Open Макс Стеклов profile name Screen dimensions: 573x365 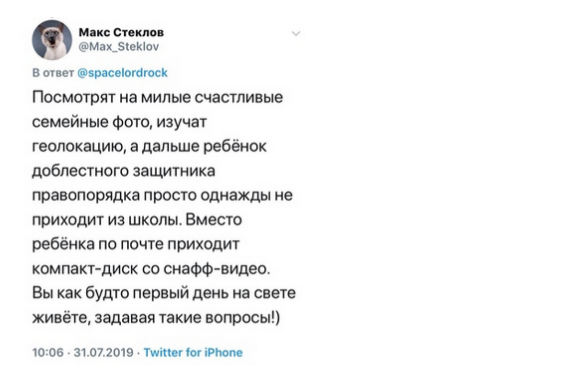coord(121,32)
